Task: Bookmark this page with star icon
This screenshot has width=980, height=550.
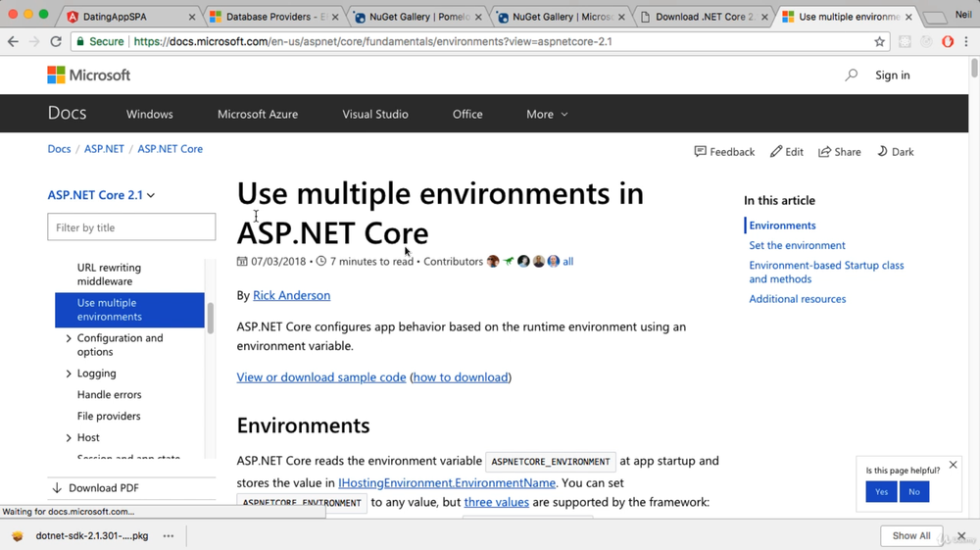Action: [x=879, y=42]
